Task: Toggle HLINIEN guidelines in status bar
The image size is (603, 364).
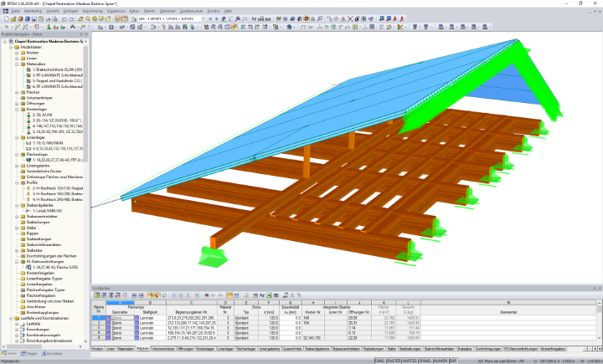Action: pos(441,361)
